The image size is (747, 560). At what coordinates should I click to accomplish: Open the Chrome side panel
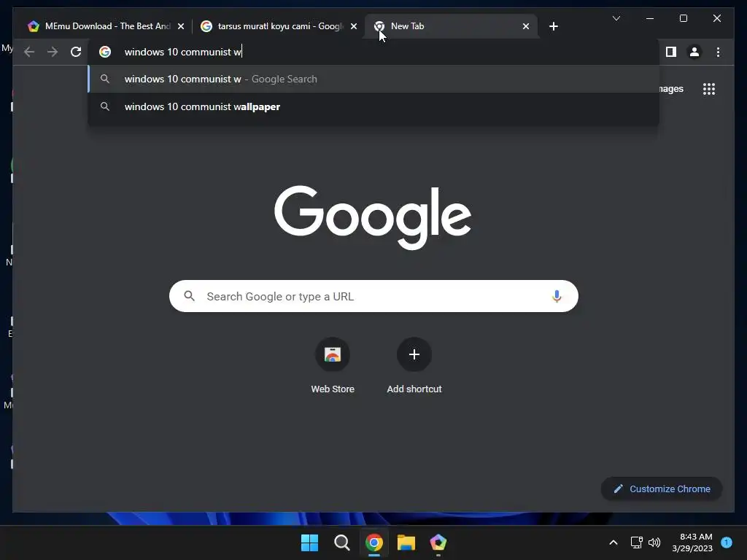tap(671, 52)
